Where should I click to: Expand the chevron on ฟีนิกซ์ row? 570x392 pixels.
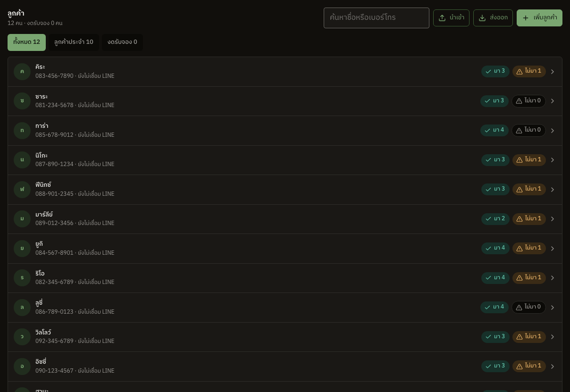click(x=553, y=190)
